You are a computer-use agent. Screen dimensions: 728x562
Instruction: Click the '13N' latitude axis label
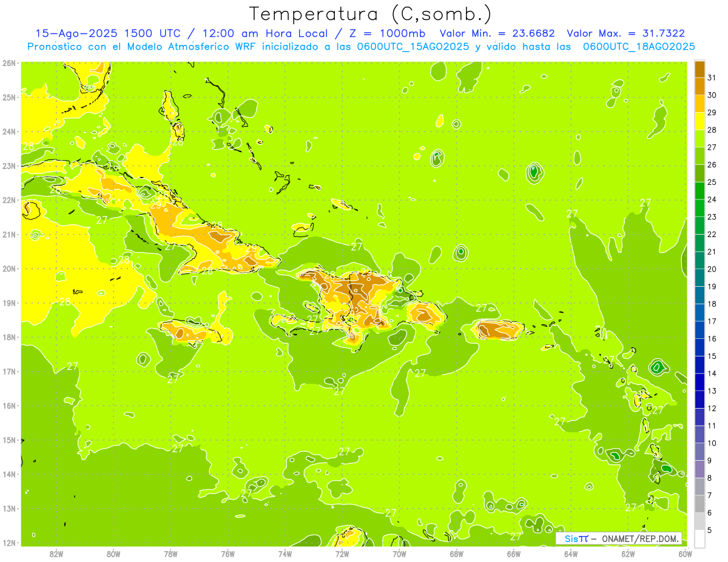tap(9, 508)
